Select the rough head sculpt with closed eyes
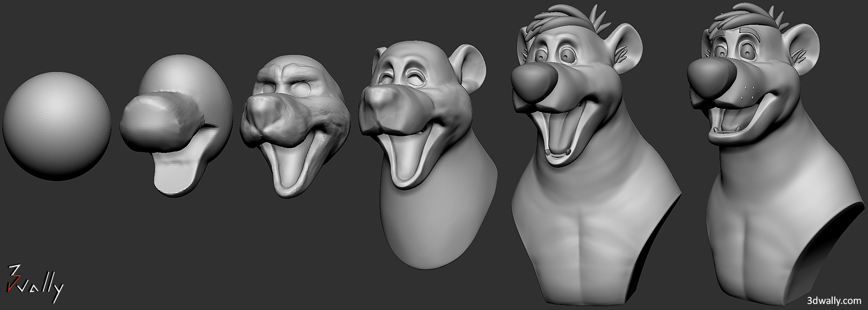 (x=295, y=127)
